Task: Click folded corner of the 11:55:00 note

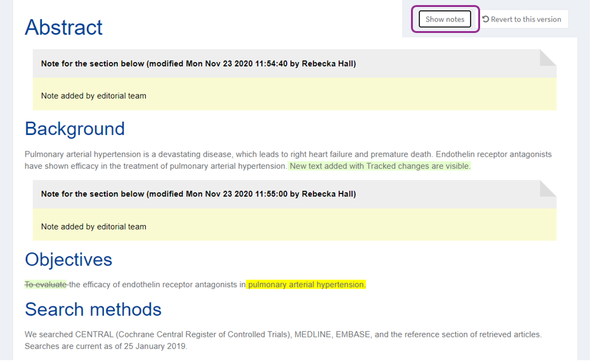Action: pyautogui.click(x=548, y=188)
